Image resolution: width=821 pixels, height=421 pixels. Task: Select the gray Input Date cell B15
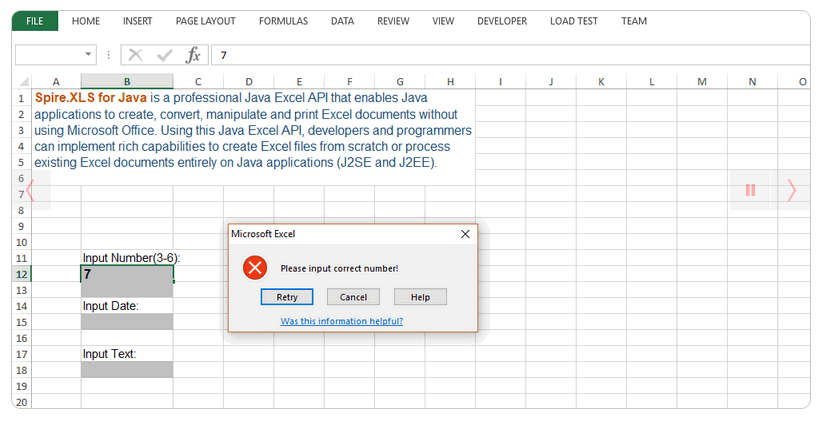pos(127,322)
